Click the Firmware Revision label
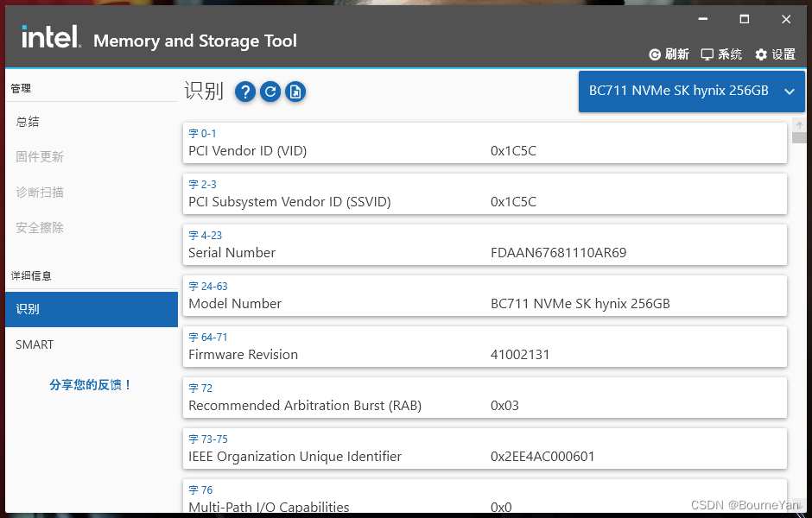 243,355
